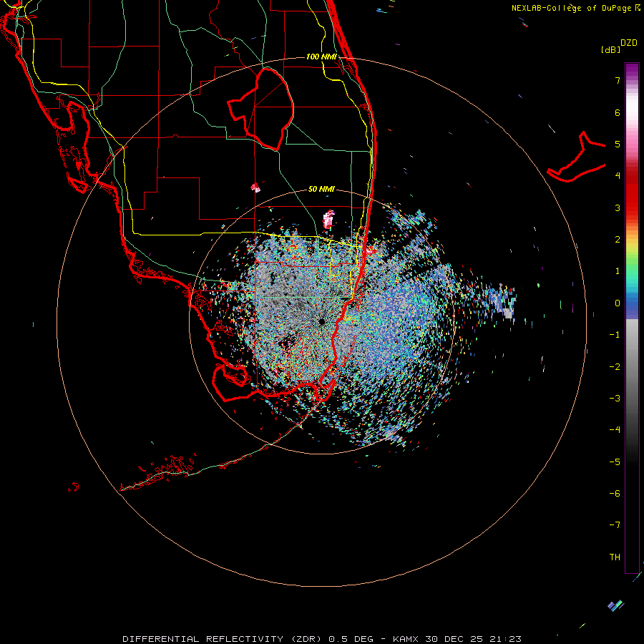Screen dimensions: 644x644
Task: Click the scale tick label 6
Action: click(x=618, y=112)
